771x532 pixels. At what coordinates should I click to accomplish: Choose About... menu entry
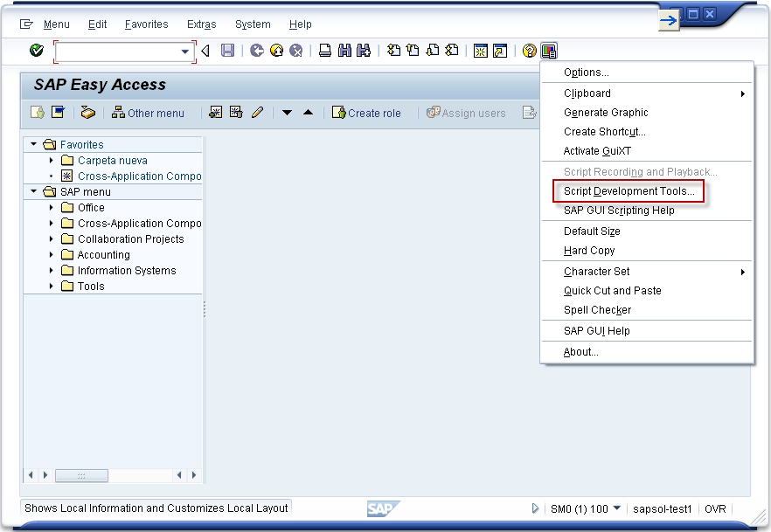coord(647,352)
